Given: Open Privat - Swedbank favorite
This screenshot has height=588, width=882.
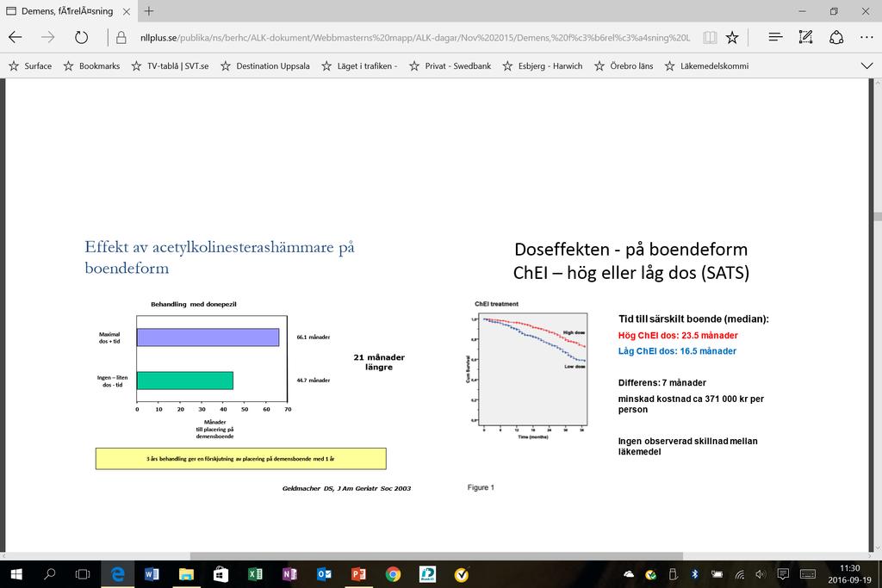Looking at the screenshot, I should 450,65.
